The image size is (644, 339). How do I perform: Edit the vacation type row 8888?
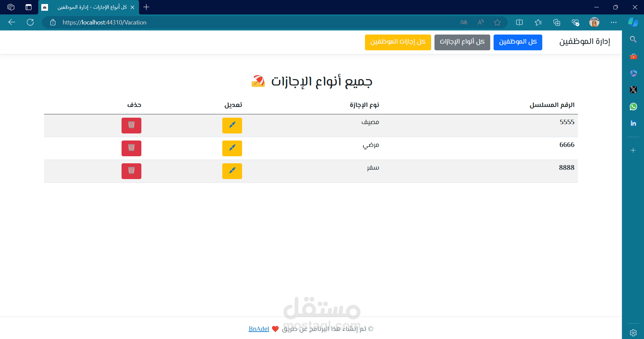pos(232,171)
